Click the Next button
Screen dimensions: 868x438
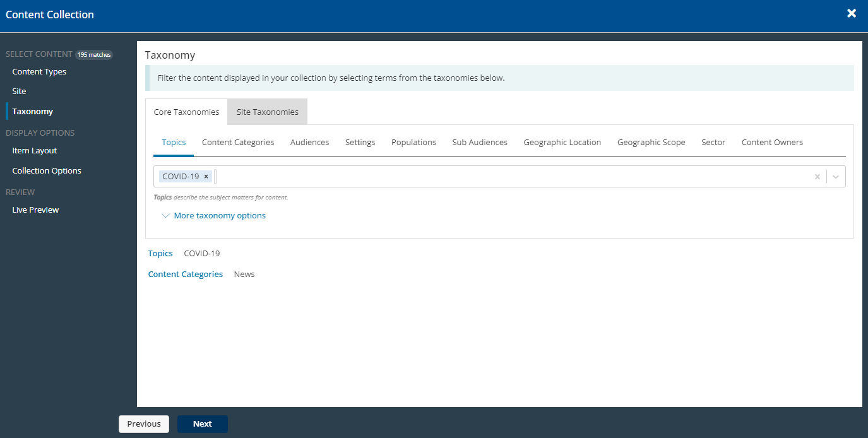(x=203, y=424)
